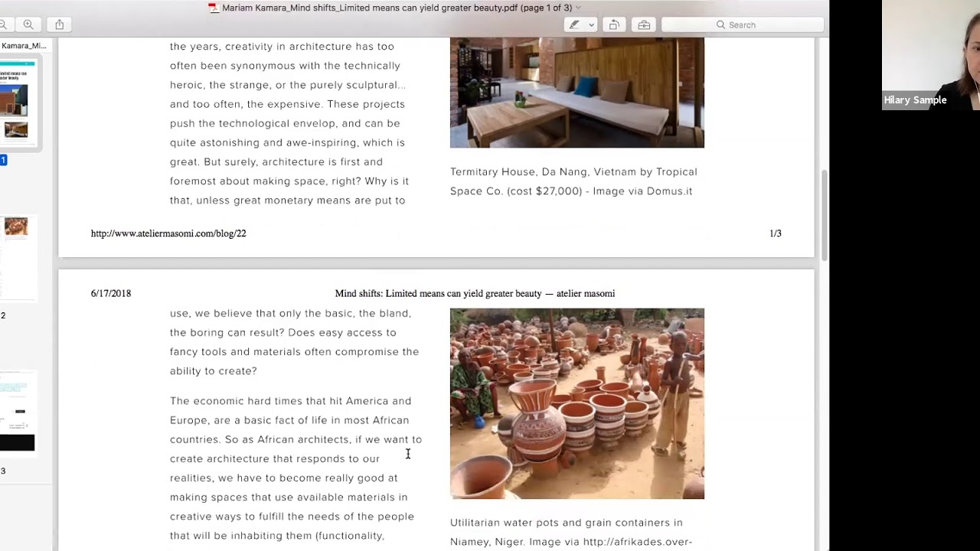Click the page 1 badge in sidebar
The image size is (980, 551).
click(x=3, y=160)
